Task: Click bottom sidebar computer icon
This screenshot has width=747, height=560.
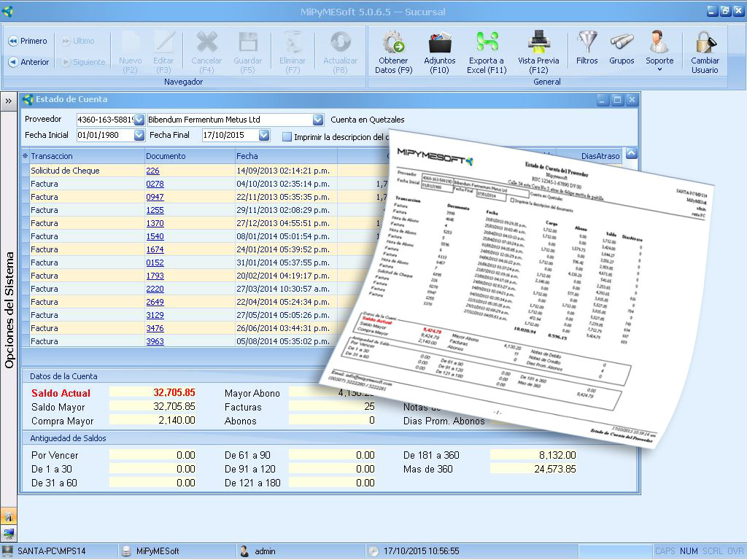Action: click(9, 533)
